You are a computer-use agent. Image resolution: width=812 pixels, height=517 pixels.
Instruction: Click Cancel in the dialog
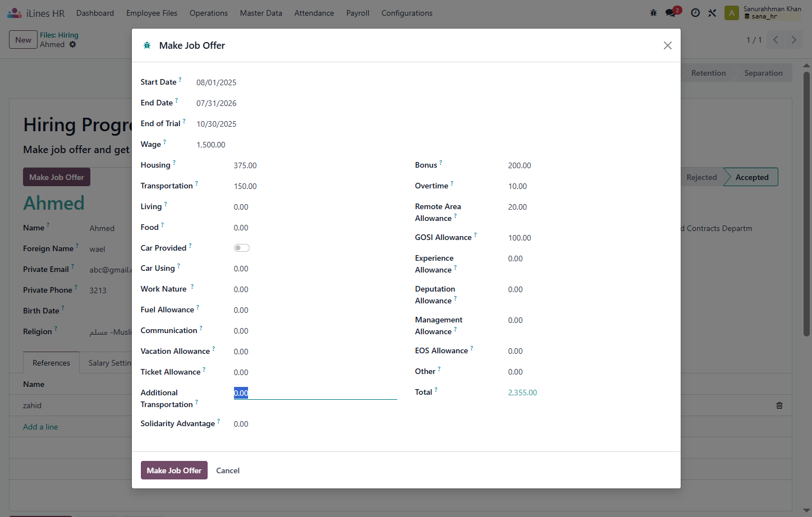[228, 470]
